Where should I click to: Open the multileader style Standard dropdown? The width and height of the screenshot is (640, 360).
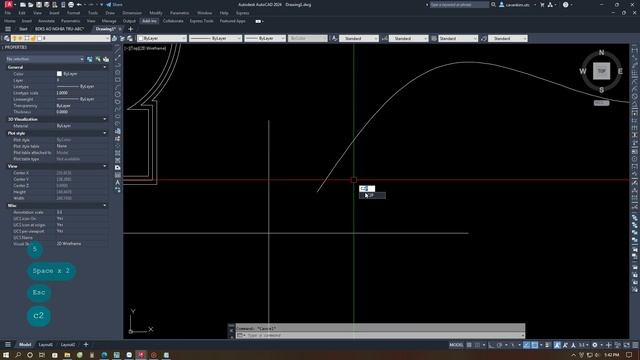point(508,38)
